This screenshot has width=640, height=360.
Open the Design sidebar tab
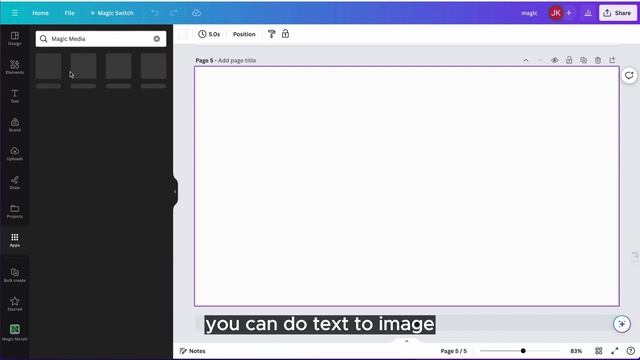pyautogui.click(x=15, y=38)
